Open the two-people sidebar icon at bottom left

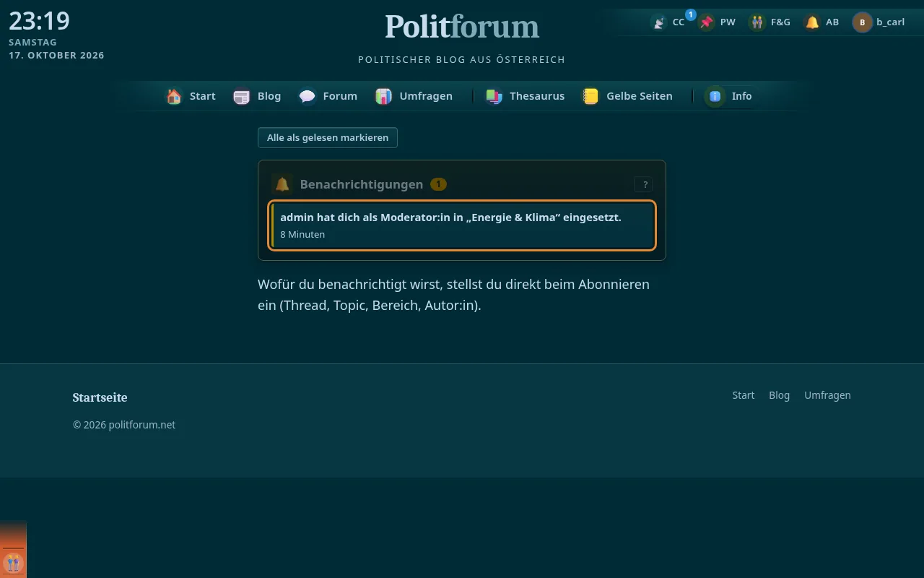(x=13, y=562)
